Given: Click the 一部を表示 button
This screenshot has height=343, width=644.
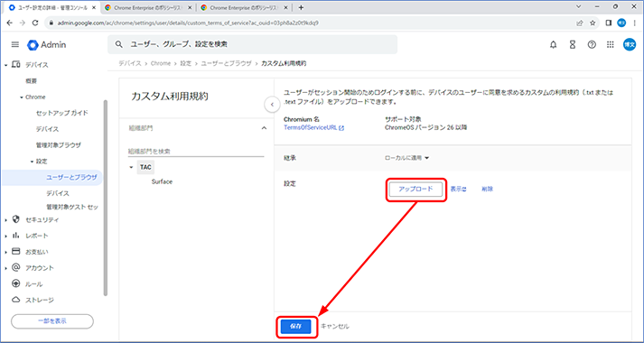Looking at the screenshot, I should pyautogui.click(x=52, y=321).
